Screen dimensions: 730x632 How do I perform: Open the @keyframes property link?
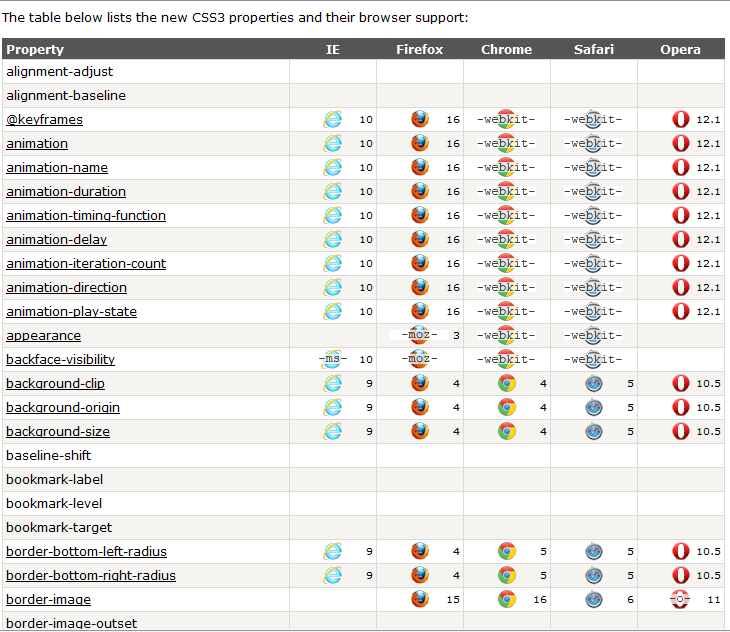click(x=44, y=120)
